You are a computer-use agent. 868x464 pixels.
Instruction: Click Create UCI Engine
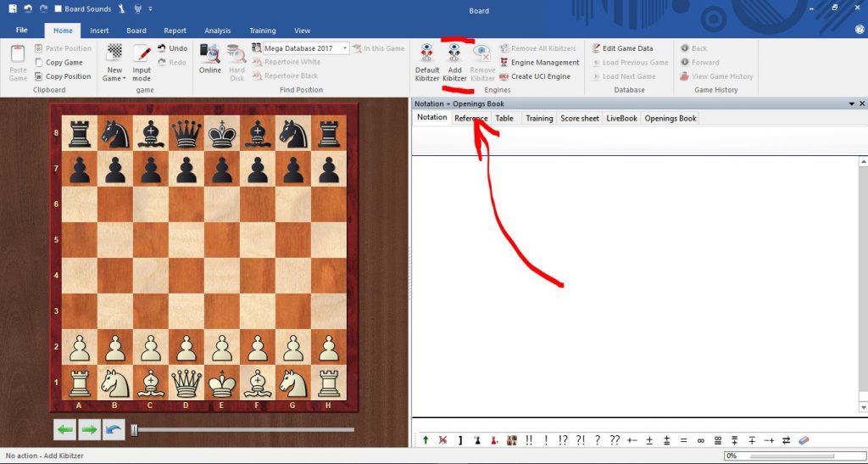[535, 76]
